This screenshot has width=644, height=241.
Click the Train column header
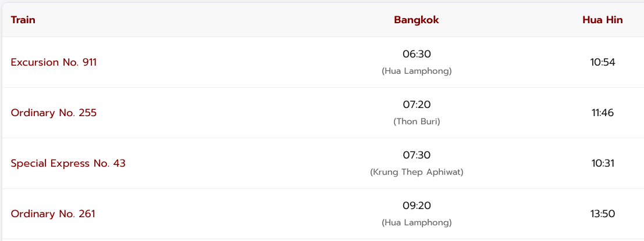pos(23,20)
